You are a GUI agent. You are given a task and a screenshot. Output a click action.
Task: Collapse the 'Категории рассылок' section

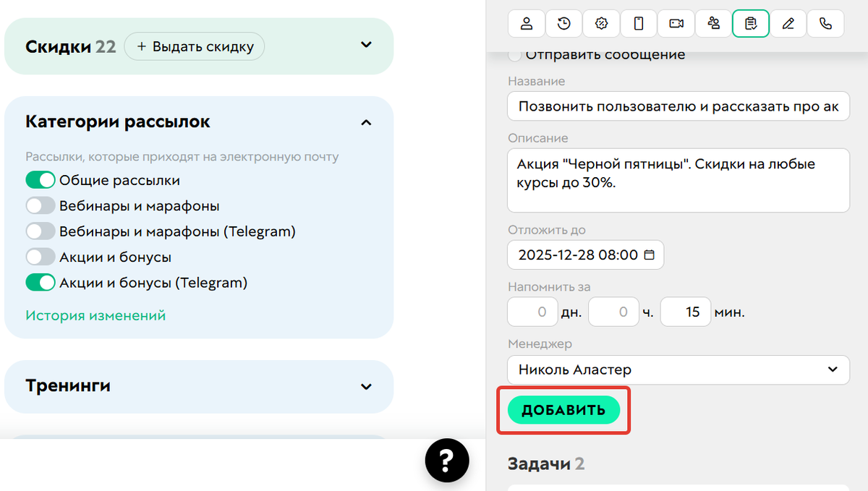coord(367,121)
